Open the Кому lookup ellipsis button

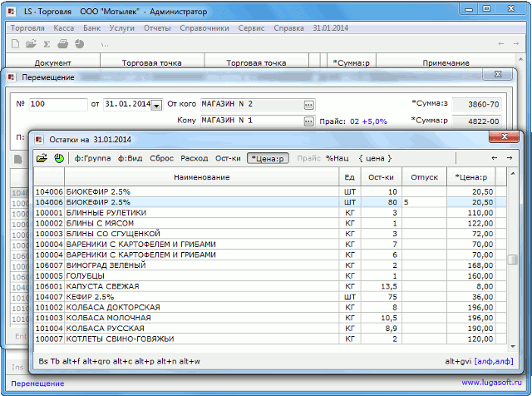point(308,121)
